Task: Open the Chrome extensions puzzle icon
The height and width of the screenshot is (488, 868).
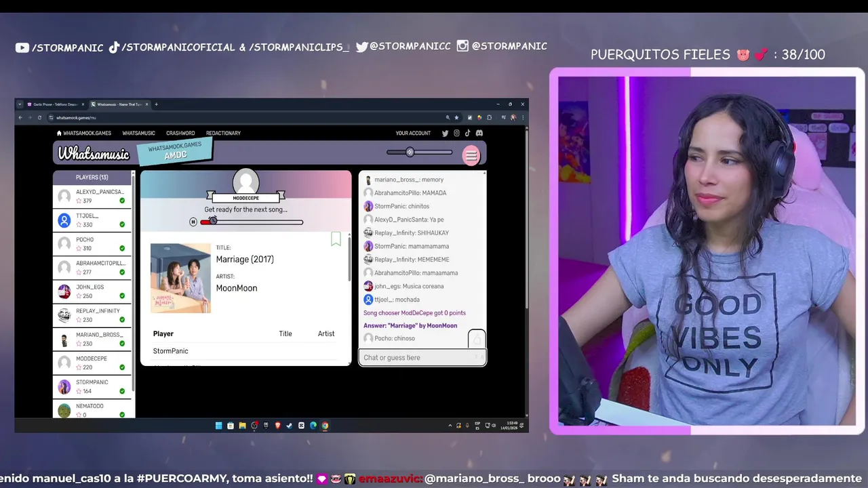Action: [490, 117]
